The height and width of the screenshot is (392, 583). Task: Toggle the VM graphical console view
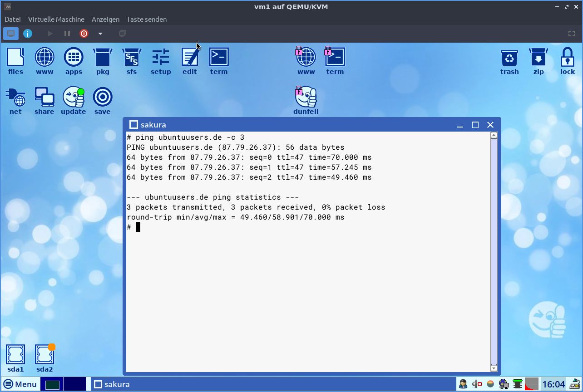tap(11, 34)
